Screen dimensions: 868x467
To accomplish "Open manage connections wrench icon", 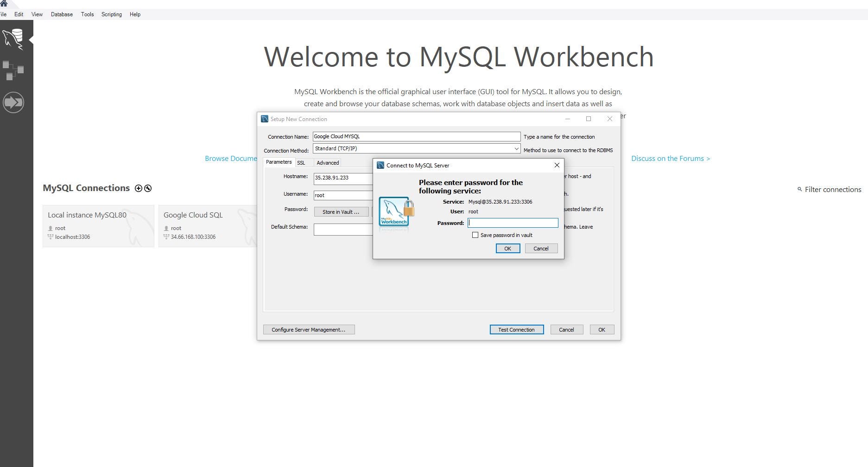I will (148, 188).
